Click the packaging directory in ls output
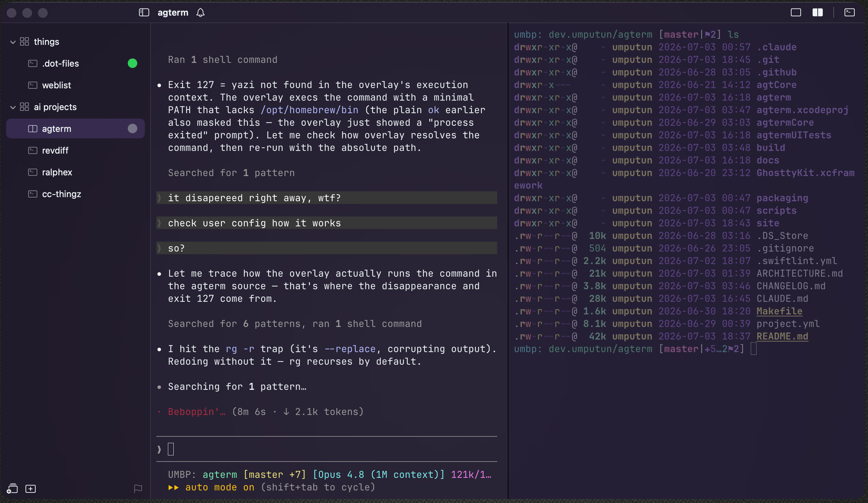The height and width of the screenshot is (503, 868). tap(782, 198)
